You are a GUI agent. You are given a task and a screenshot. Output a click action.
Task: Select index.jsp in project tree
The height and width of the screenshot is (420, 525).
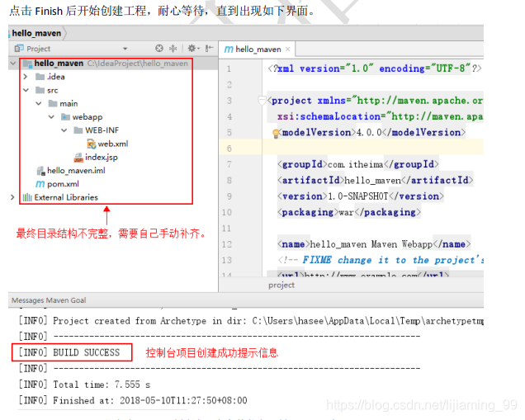[x=101, y=157]
